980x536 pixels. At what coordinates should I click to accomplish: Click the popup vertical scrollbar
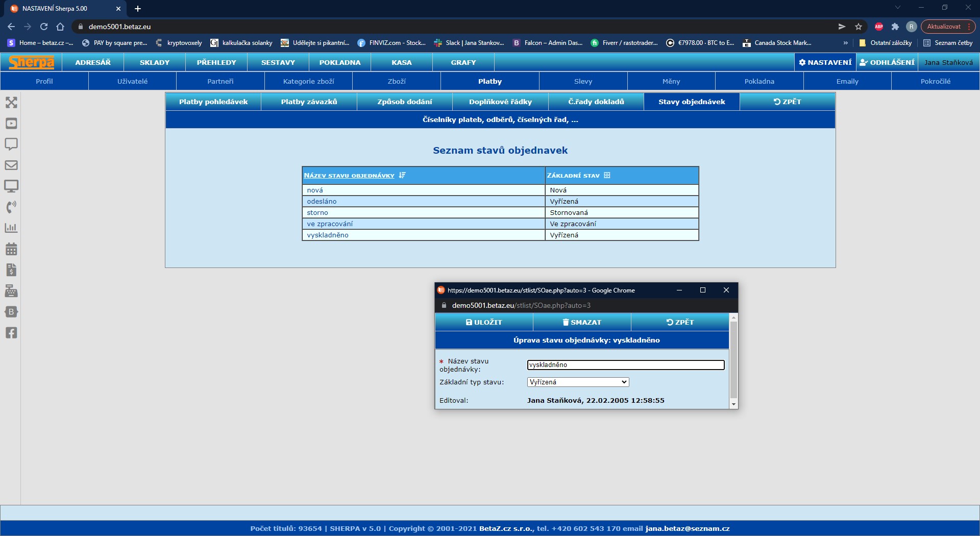[x=733, y=360]
